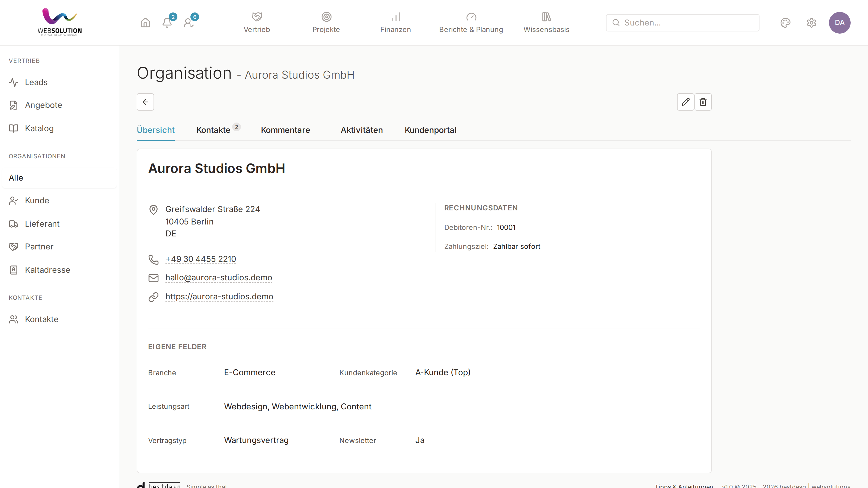Click Newsletter value Ja
Viewport: 868px width, 488px height.
(x=420, y=440)
